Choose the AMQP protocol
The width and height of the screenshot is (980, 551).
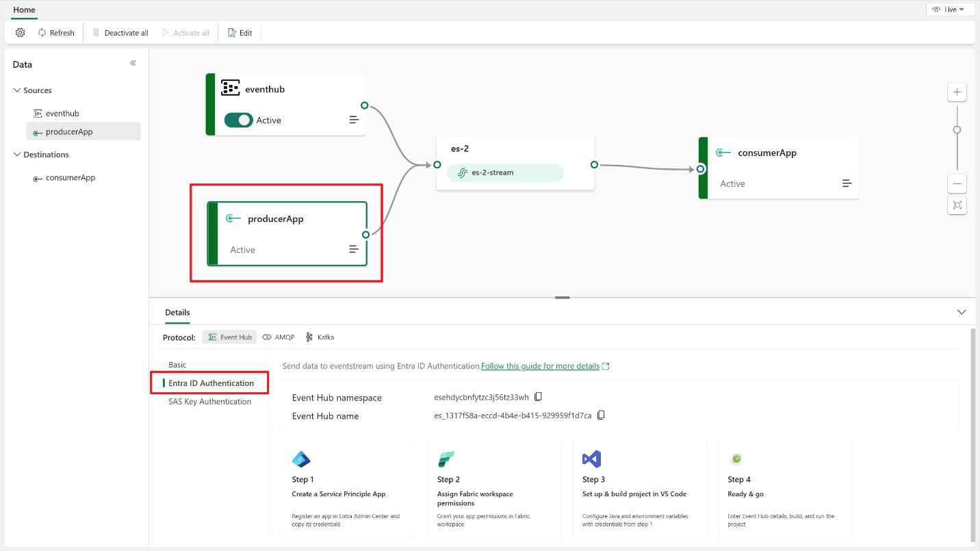[279, 337]
